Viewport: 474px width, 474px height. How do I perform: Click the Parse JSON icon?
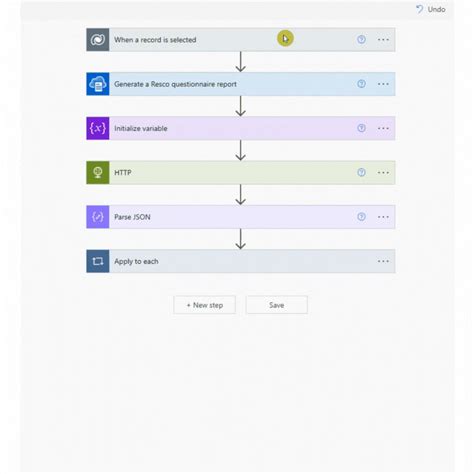pos(98,217)
